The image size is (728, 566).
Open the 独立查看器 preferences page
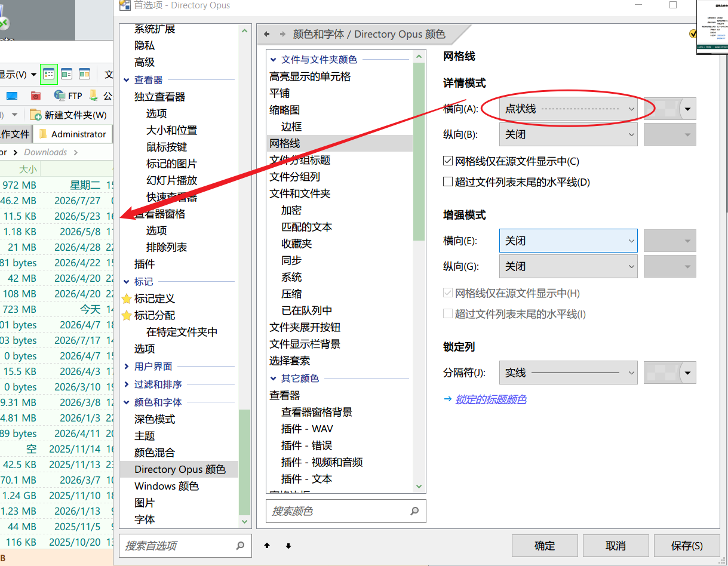(160, 97)
